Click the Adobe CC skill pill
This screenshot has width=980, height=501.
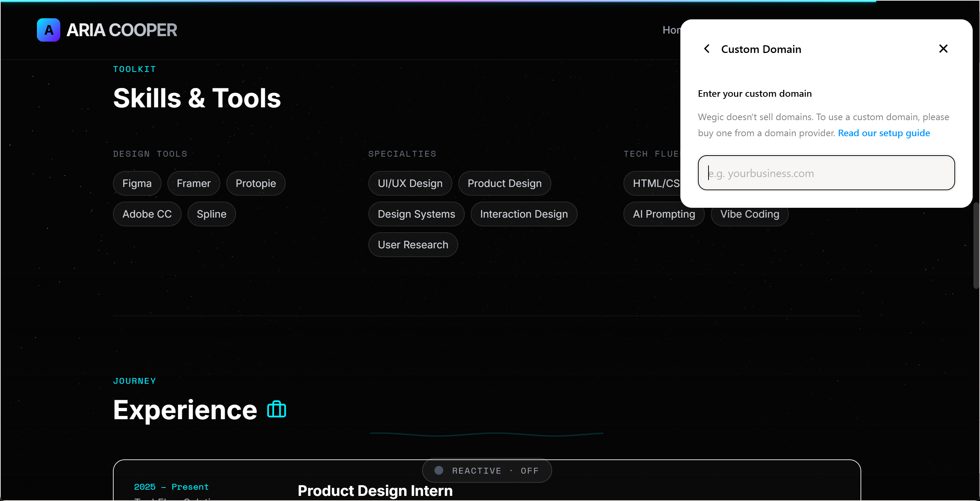147,214
